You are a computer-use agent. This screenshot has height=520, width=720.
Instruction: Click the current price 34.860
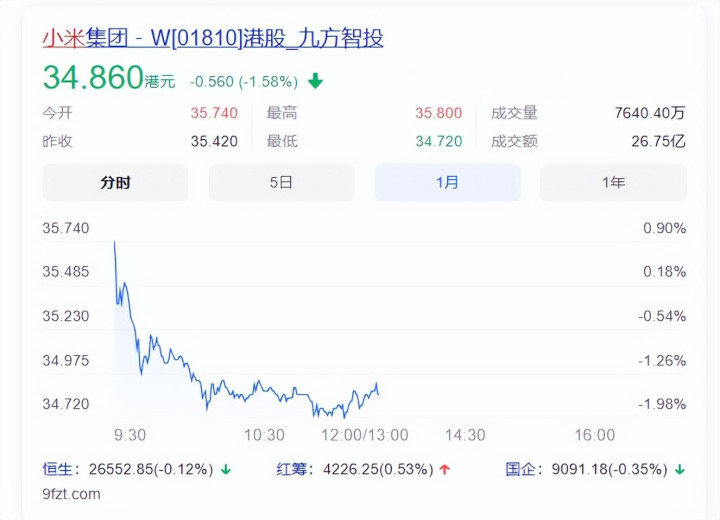93,77
